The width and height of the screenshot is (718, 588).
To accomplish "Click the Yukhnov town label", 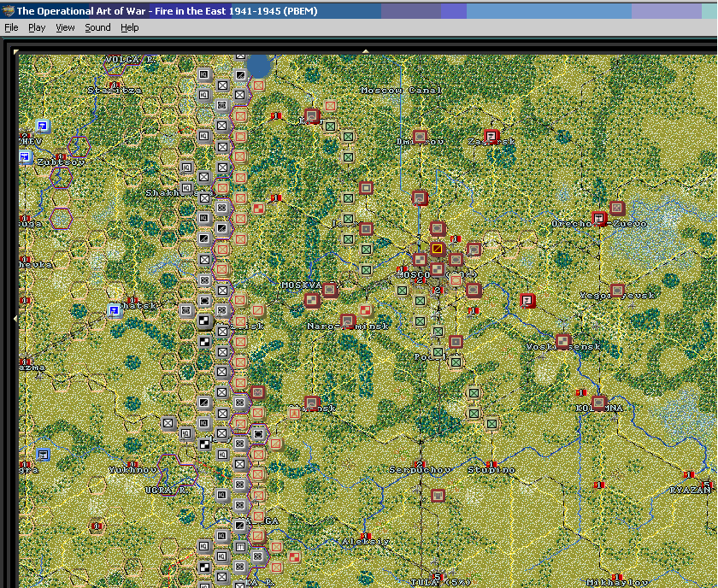I will tap(132, 470).
